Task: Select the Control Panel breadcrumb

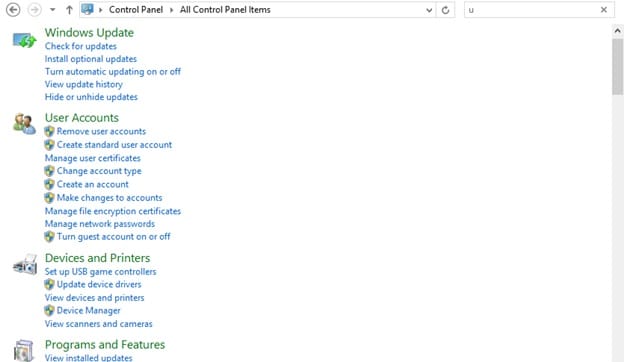Action: (x=136, y=10)
